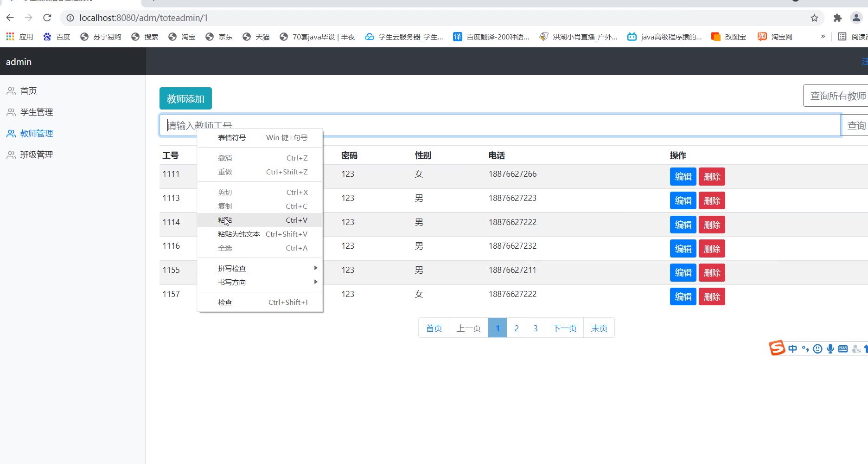Click the Sogou input method S icon
This screenshot has width=868, height=464.
777,348
